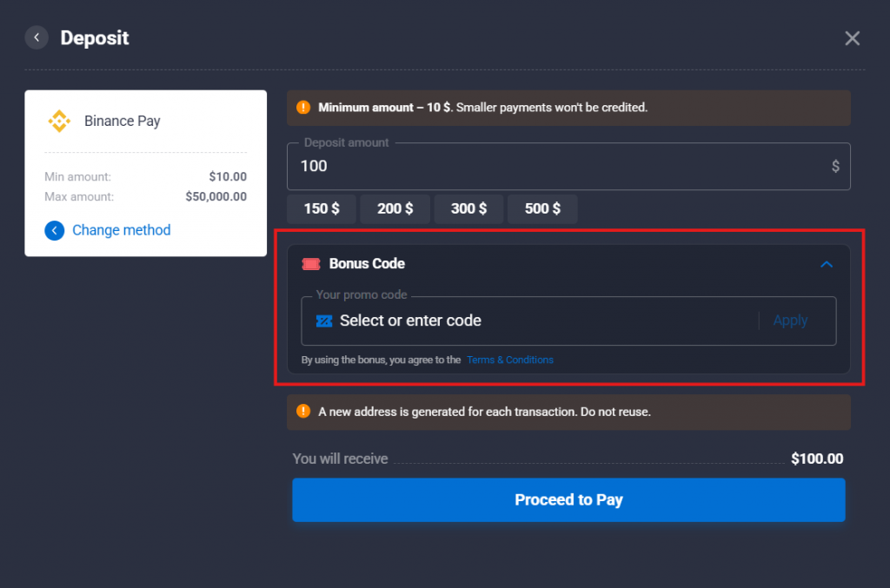Choose the 300 $ quick amount
Image resolution: width=890 pixels, height=588 pixels.
tap(468, 208)
